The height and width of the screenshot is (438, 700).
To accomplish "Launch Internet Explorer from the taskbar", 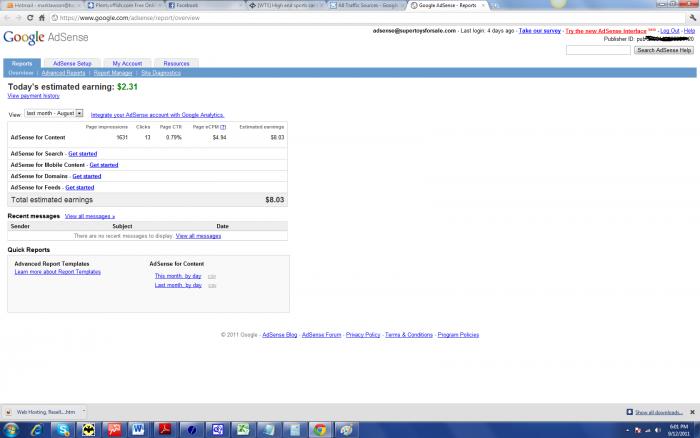I will (x=36, y=430).
